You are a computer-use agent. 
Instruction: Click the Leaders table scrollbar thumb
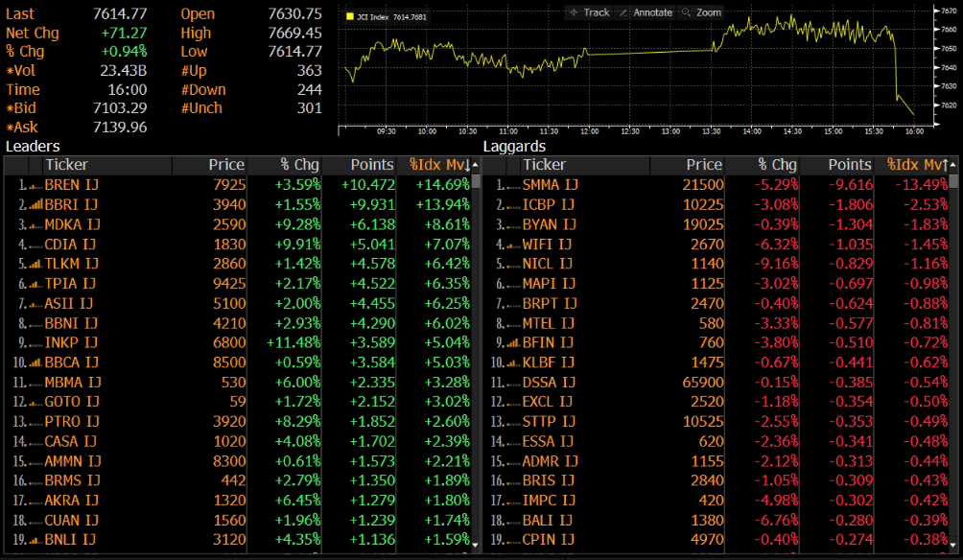tap(476, 181)
